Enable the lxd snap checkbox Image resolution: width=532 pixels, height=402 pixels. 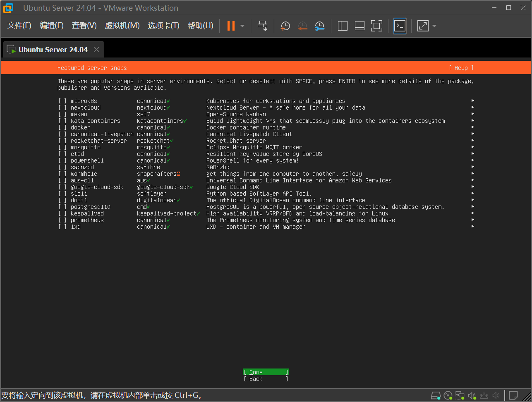point(62,227)
